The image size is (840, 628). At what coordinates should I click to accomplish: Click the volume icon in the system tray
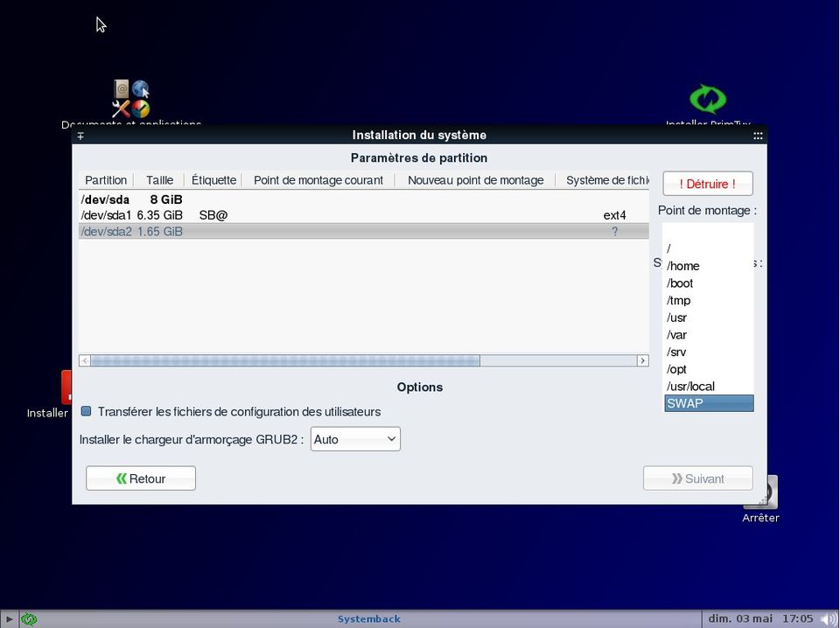[828, 618]
